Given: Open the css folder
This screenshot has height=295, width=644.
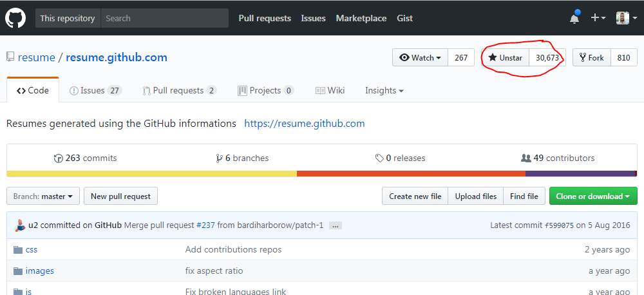Looking at the screenshot, I should click(x=31, y=249).
